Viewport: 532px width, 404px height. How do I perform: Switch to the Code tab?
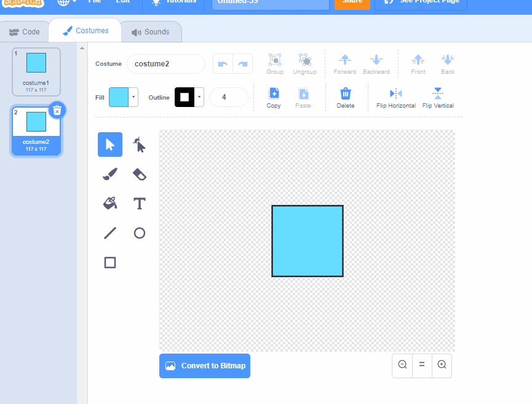25,32
